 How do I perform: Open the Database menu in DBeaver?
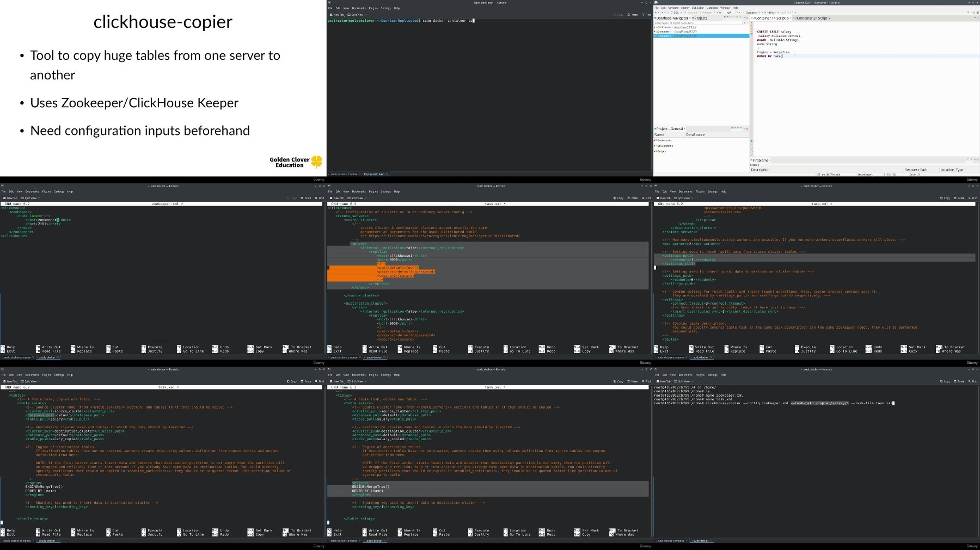click(x=712, y=8)
